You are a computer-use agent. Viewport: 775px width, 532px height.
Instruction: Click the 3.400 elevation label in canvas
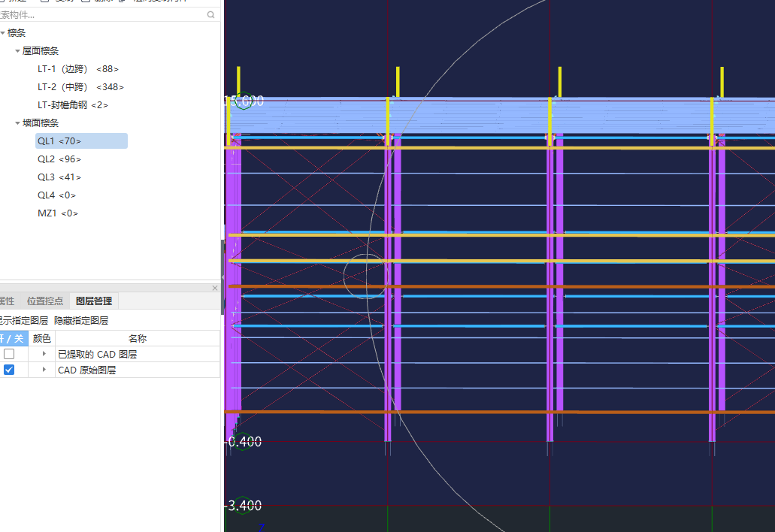[x=244, y=506]
